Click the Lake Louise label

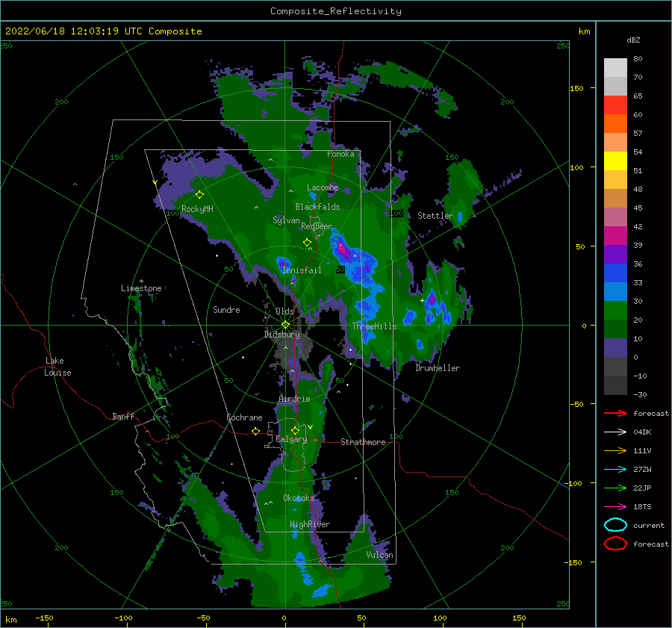pos(57,367)
